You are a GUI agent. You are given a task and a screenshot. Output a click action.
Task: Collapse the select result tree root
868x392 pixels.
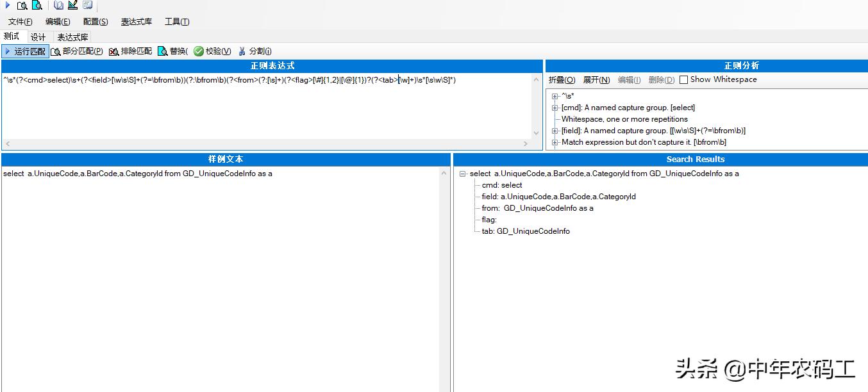(463, 173)
